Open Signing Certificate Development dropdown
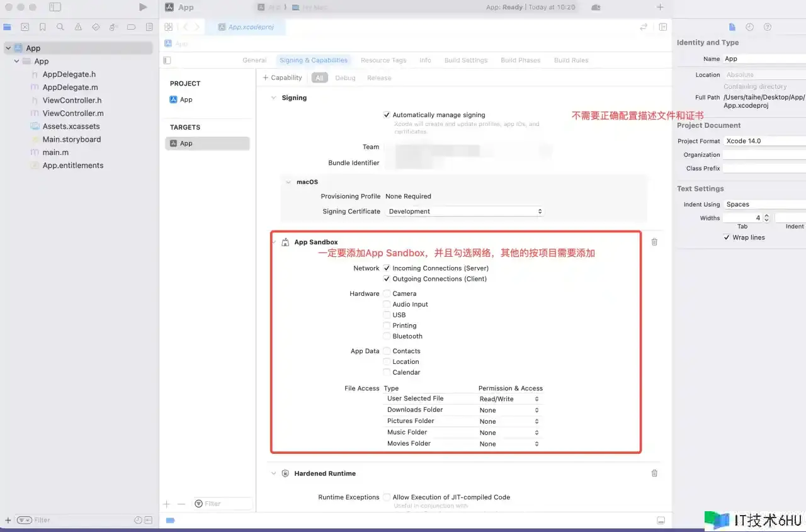The height and width of the screenshot is (532, 806). (465, 212)
